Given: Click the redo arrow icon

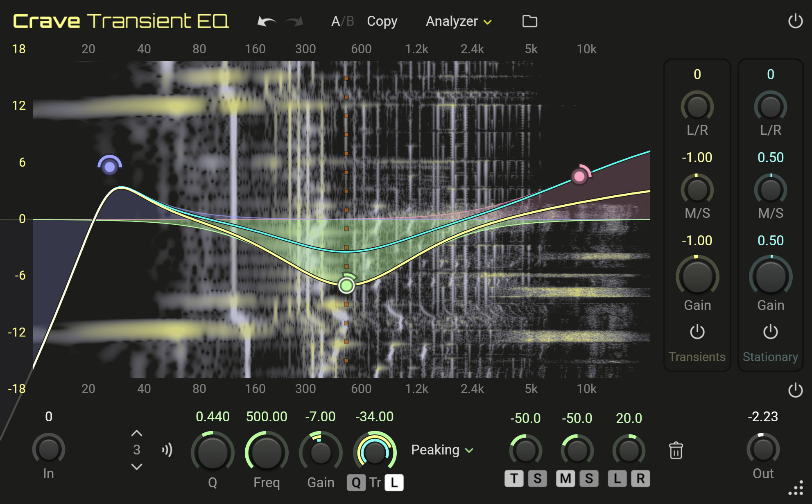Looking at the screenshot, I should [x=294, y=21].
